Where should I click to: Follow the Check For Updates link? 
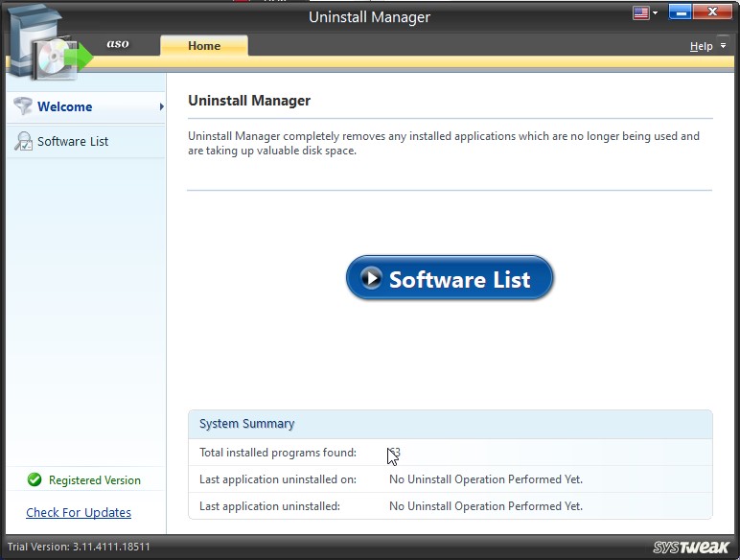[79, 512]
